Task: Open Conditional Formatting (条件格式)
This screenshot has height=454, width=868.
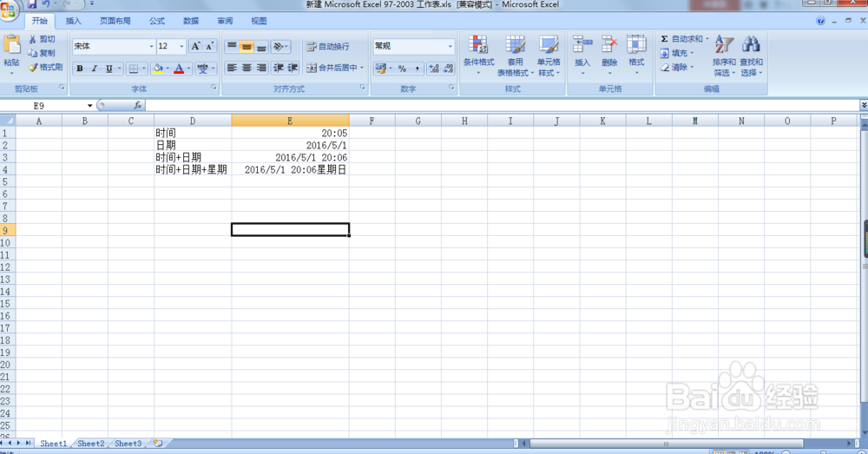Action: click(x=478, y=56)
